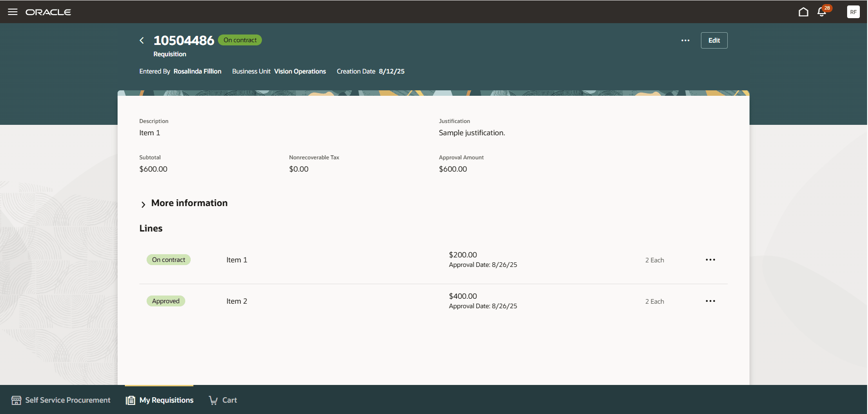Open the actions ellipsis near Edit button
The width and height of the screenshot is (868, 414).
click(x=685, y=40)
